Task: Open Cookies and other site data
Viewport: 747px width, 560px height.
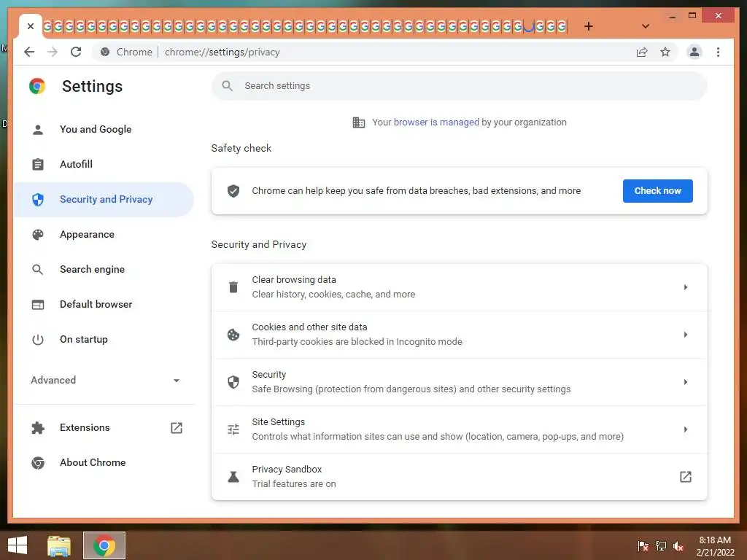Action: [460, 335]
